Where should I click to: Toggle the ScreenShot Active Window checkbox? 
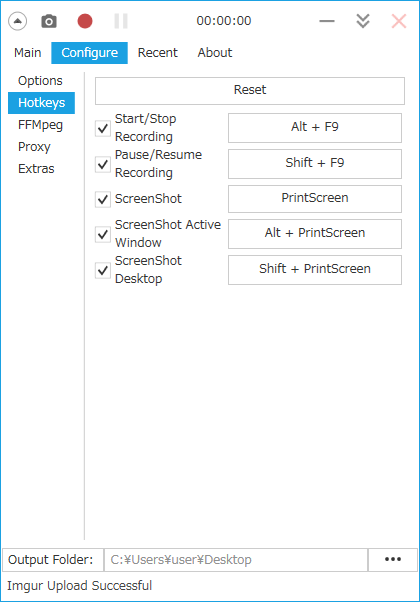click(x=103, y=234)
